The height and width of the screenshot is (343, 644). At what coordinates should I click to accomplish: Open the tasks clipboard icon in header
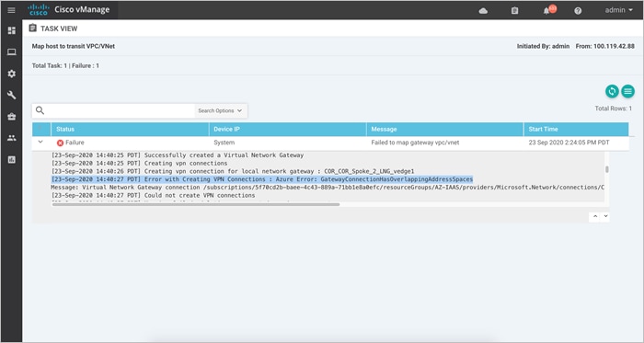point(514,11)
